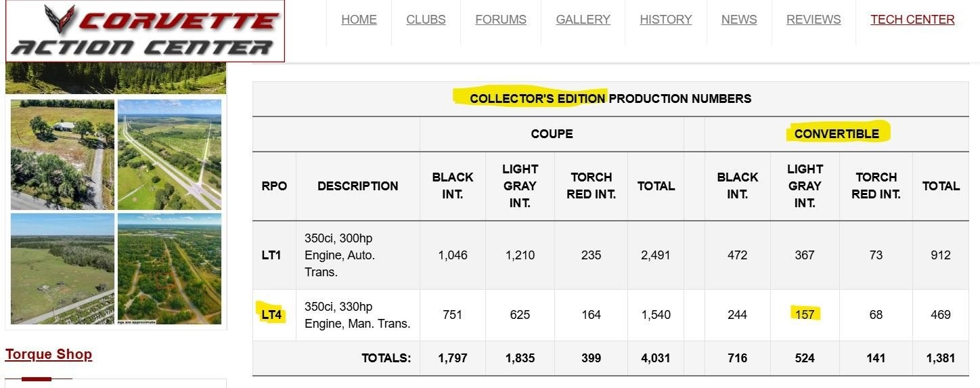The height and width of the screenshot is (388, 980).
Task: Open the REVIEWS navigation item
Action: coord(813,20)
